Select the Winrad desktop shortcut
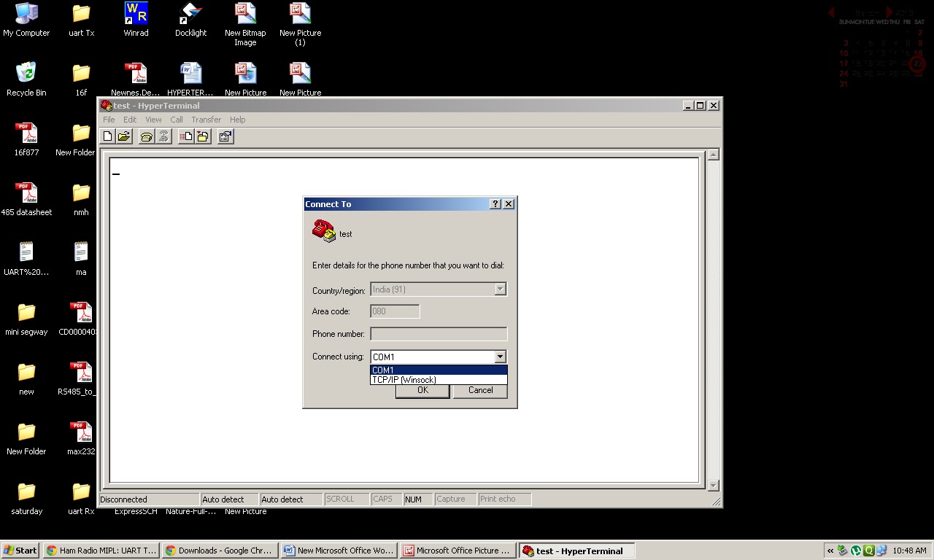The image size is (934, 560). (x=136, y=20)
